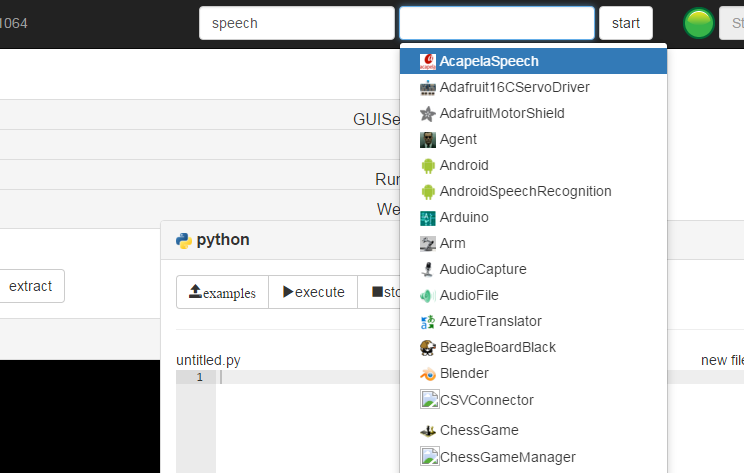Select ChessGameManager text entry
This screenshot has width=744, height=473.
pyautogui.click(x=508, y=457)
